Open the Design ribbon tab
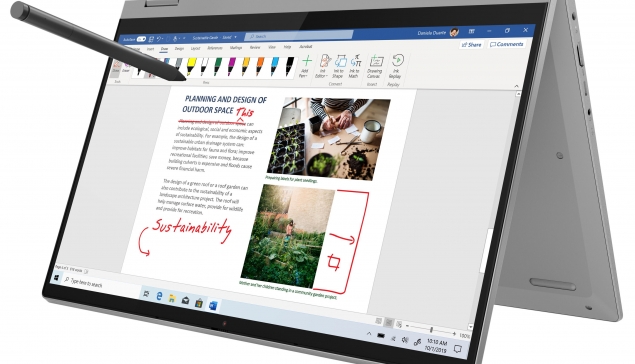The width and height of the screenshot is (635, 364). click(179, 48)
